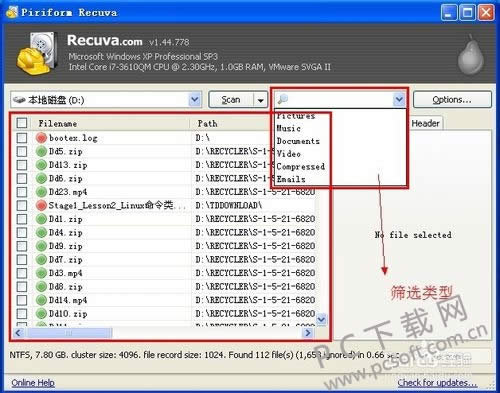Screen dimensions: 500x393
Task: Switch to the Header tab
Action: pyautogui.click(x=425, y=123)
